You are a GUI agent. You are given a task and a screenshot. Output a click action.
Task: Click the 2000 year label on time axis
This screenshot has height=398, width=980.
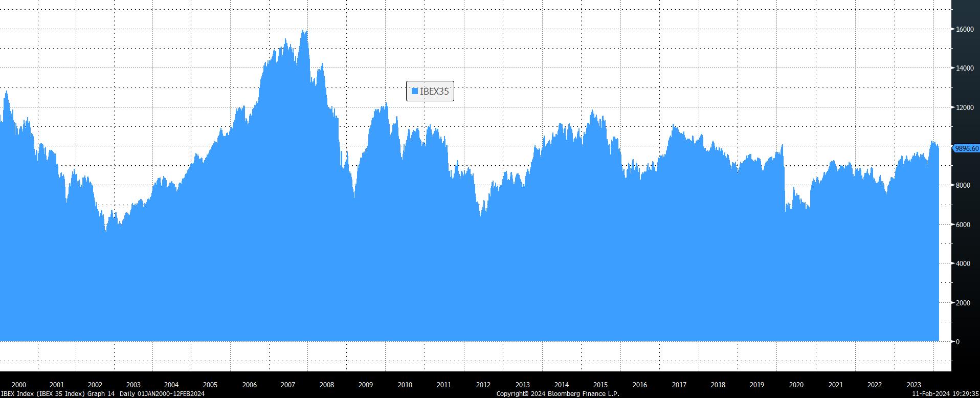[x=18, y=385]
